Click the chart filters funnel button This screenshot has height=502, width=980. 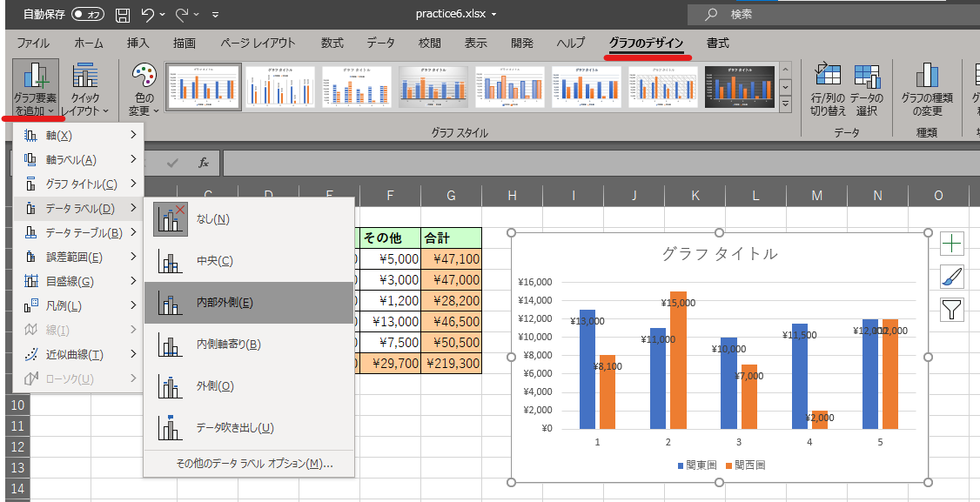pyautogui.click(x=952, y=309)
